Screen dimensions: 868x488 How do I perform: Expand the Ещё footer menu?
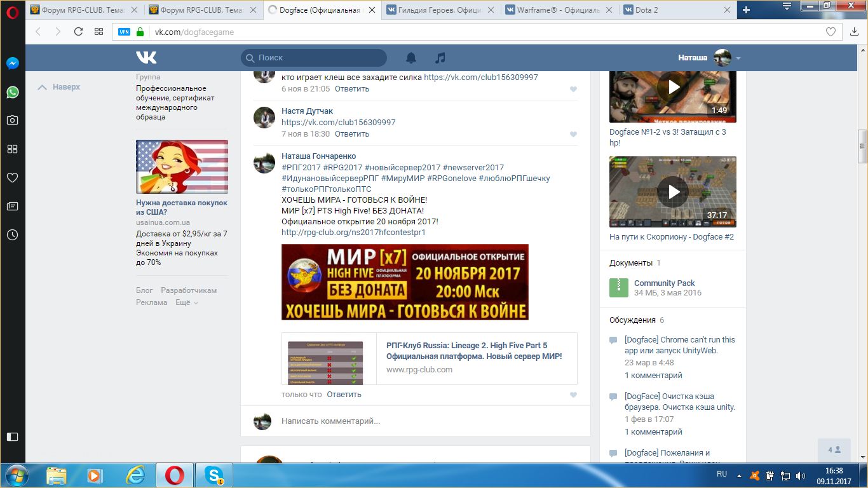[187, 302]
